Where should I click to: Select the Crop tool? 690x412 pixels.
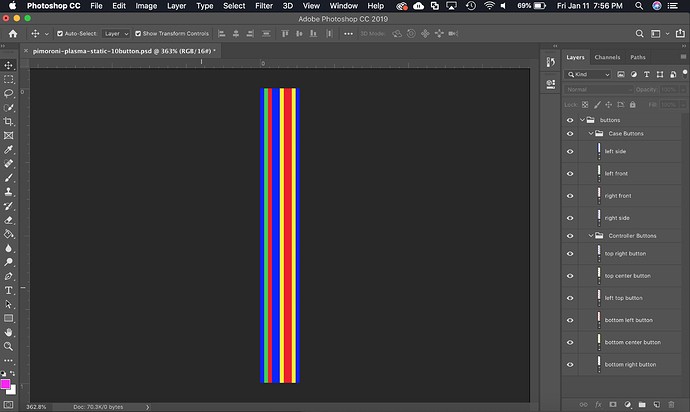point(8,121)
